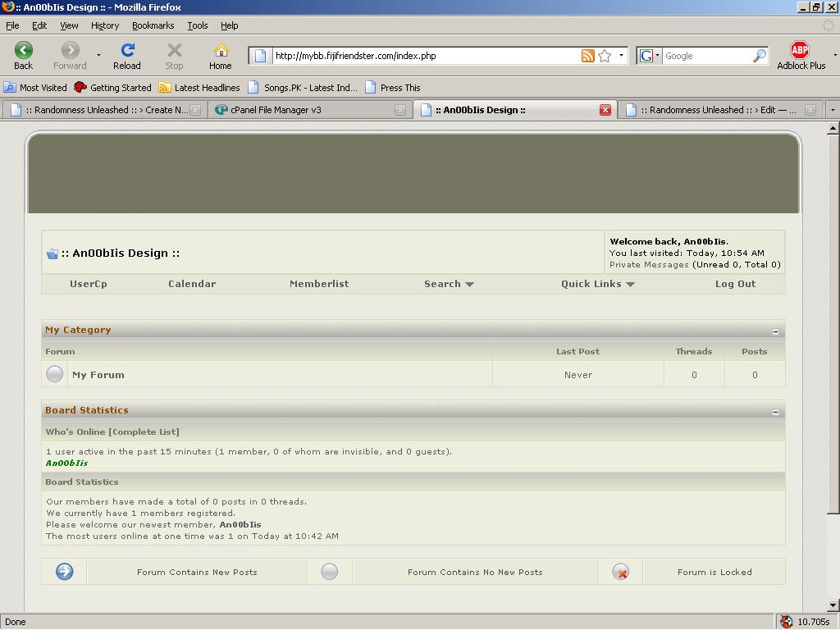Click the My Forum status icon
Viewport: 840px width, 630px height.
tap(55, 374)
